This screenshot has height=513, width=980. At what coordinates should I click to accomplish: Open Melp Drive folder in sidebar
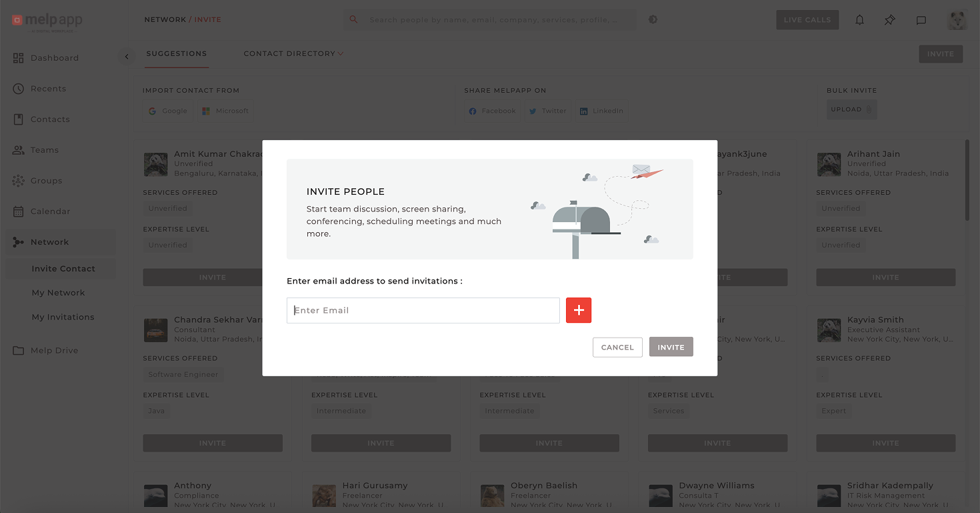[x=54, y=350]
